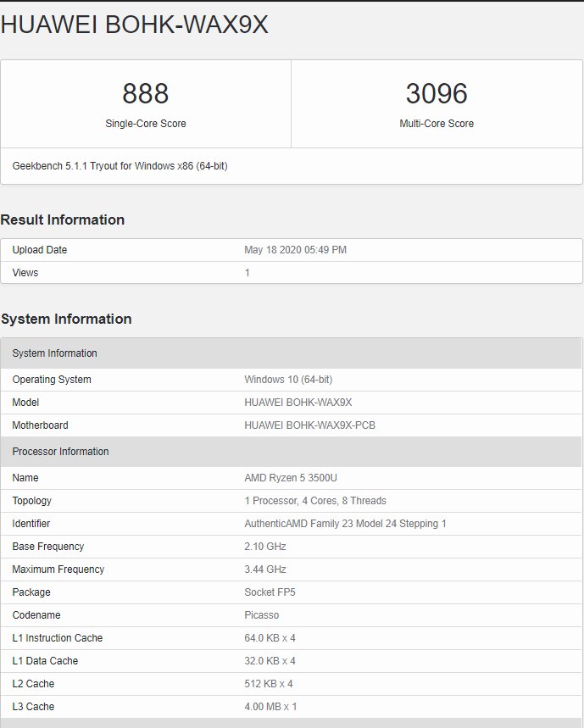Select 1 Processor, 4 Cores, 8 Threads

(x=315, y=501)
